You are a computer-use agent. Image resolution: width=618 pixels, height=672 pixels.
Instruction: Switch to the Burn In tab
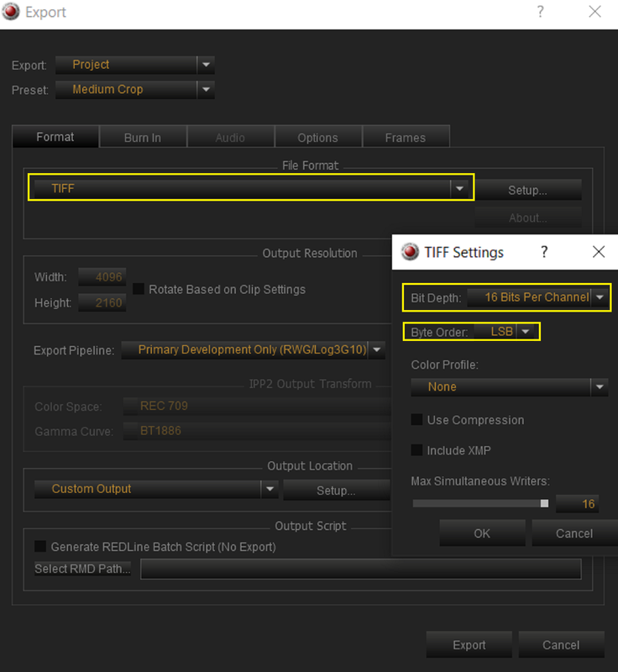[143, 138]
